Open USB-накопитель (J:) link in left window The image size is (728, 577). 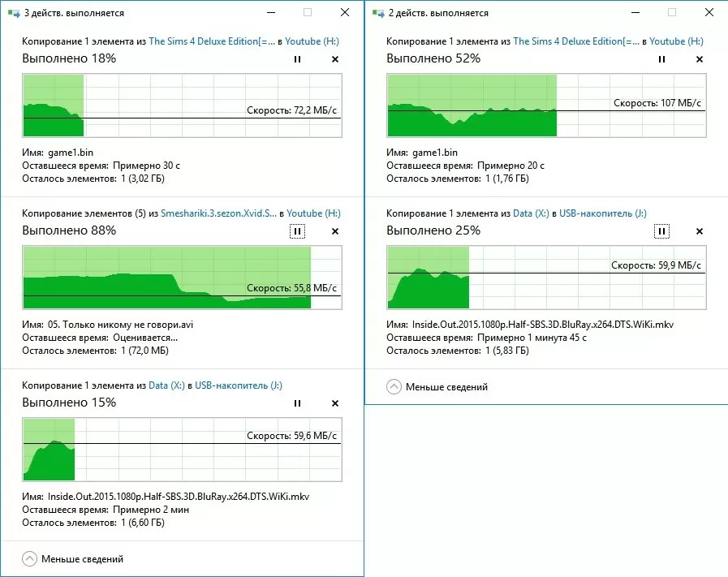point(239,385)
